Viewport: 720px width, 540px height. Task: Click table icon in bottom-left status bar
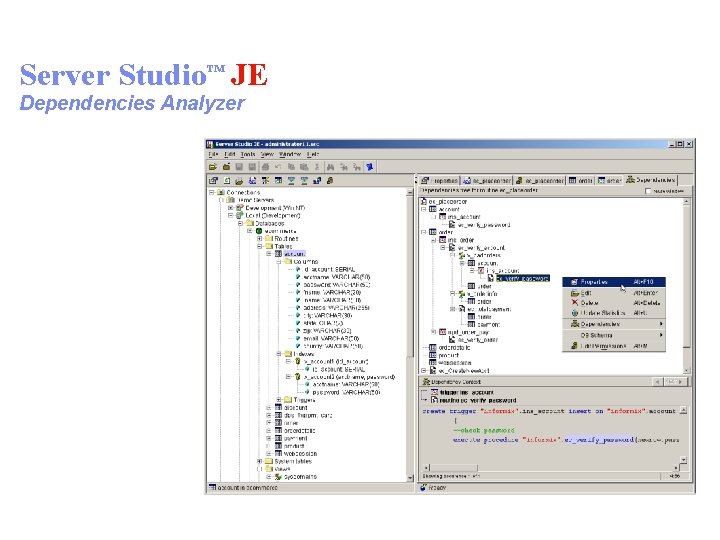[x=212, y=487]
